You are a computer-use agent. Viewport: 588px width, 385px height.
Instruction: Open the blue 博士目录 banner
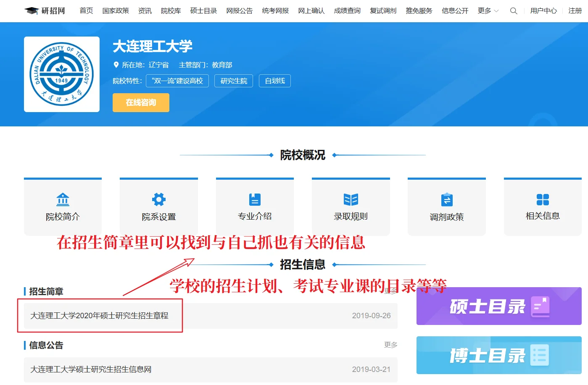click(x=499, y=355)
